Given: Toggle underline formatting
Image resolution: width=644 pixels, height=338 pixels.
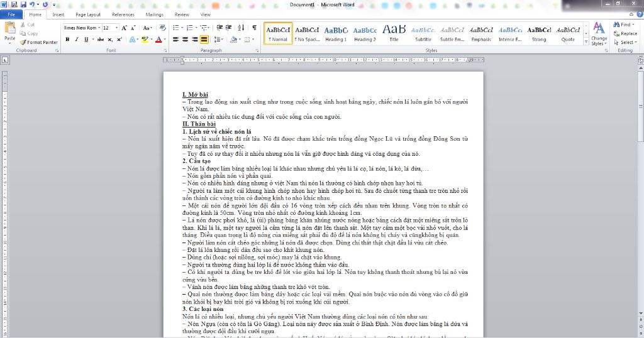Looking at the screenshot, I should [x=86, y=40].
